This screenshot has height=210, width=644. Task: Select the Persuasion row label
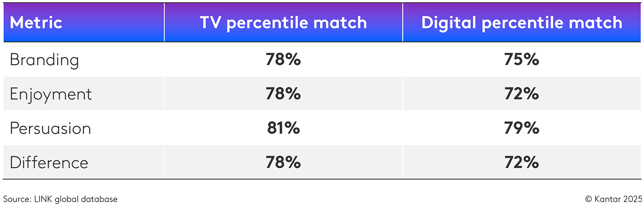coord(50,128)
